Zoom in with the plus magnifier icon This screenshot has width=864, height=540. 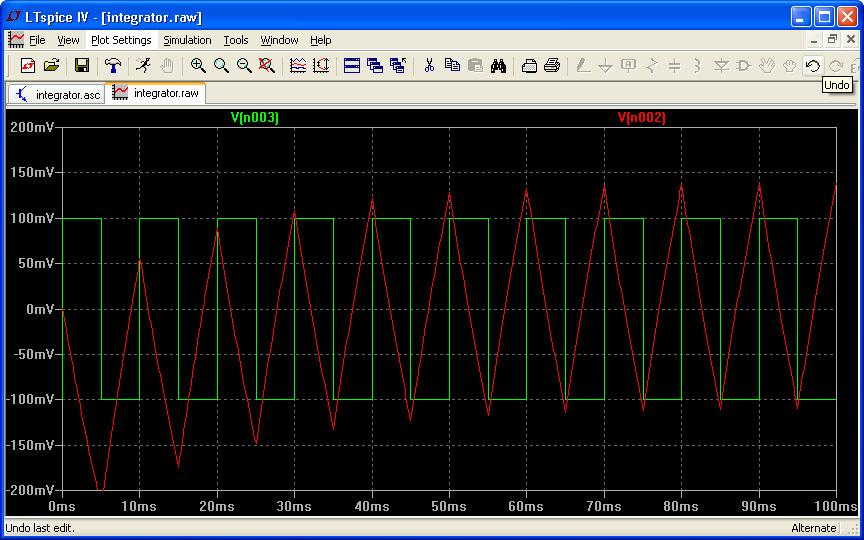click(198, 66)
